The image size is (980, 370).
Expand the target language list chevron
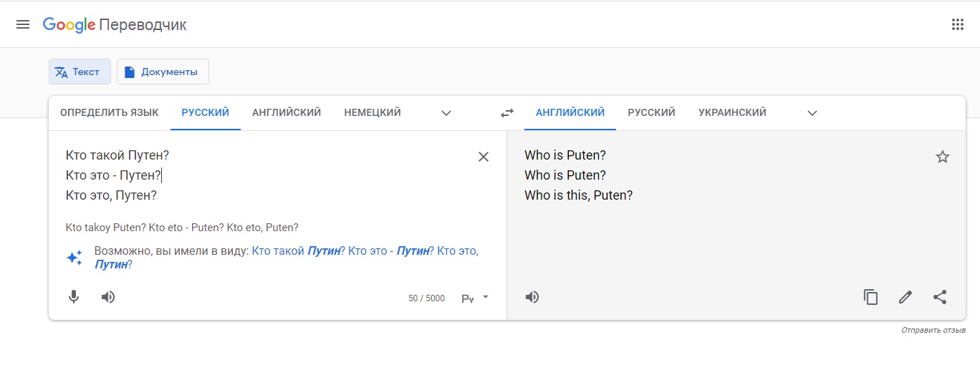pos(812,113)
